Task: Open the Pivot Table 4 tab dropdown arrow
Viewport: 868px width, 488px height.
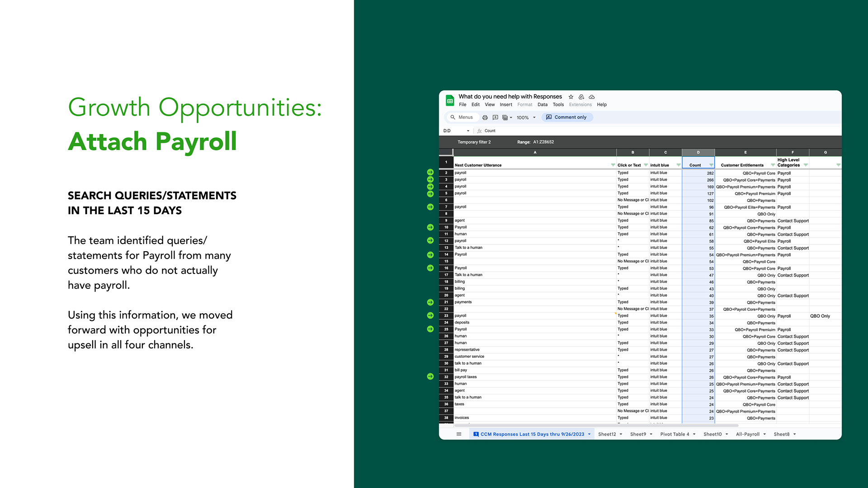Action: 694,434
